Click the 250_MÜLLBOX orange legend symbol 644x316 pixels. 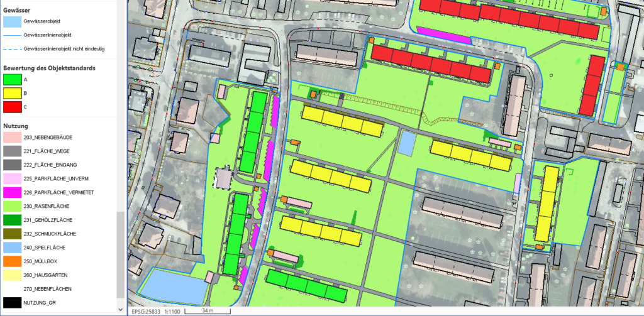pyautogui.click(x=12, y=261)
